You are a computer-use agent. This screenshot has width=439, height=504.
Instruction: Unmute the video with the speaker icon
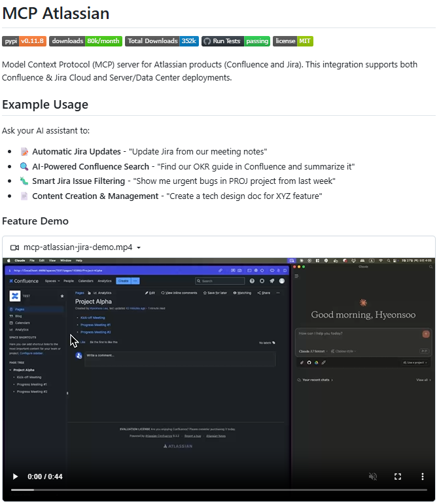click(x=373, y=477)
